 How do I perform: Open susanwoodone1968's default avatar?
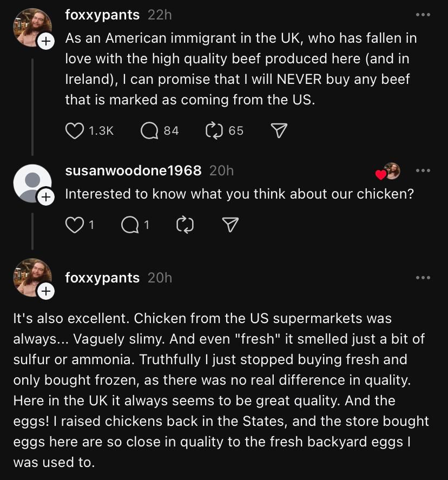tap(32, 183)
